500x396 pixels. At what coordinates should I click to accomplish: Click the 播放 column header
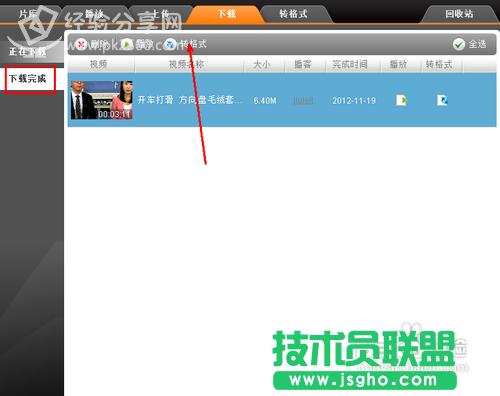pyautogui.click(x=398, y=64)
